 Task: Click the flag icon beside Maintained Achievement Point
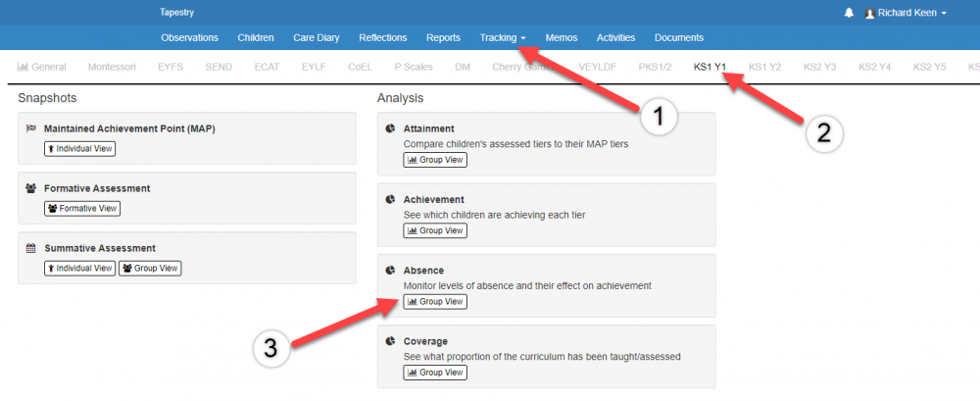30,128
